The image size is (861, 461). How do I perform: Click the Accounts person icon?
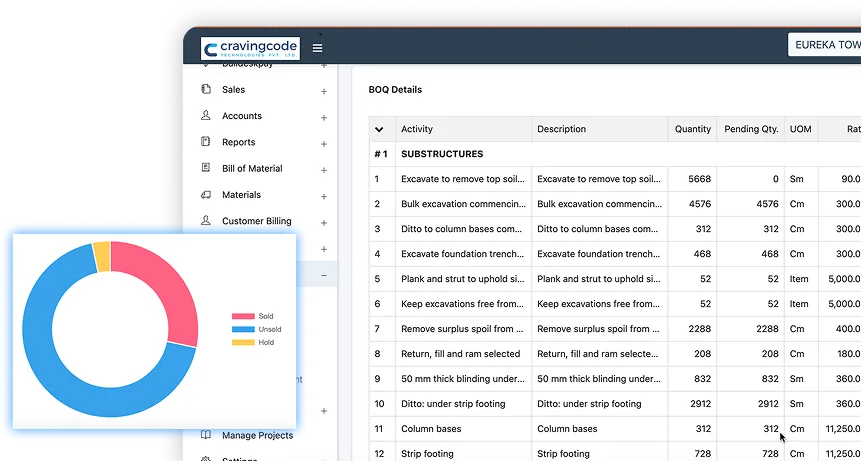click(x=206, y=116)
